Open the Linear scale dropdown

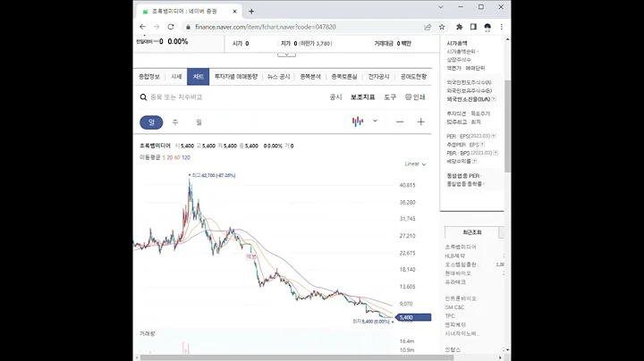415,164
